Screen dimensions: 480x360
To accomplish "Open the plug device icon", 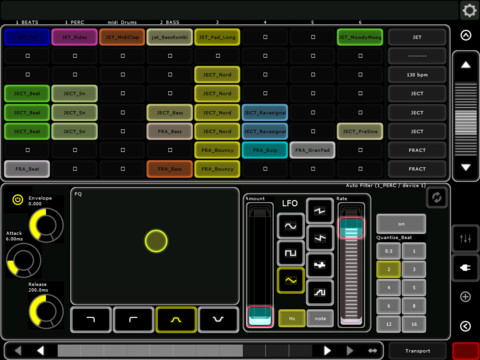I will pos(465,268).
